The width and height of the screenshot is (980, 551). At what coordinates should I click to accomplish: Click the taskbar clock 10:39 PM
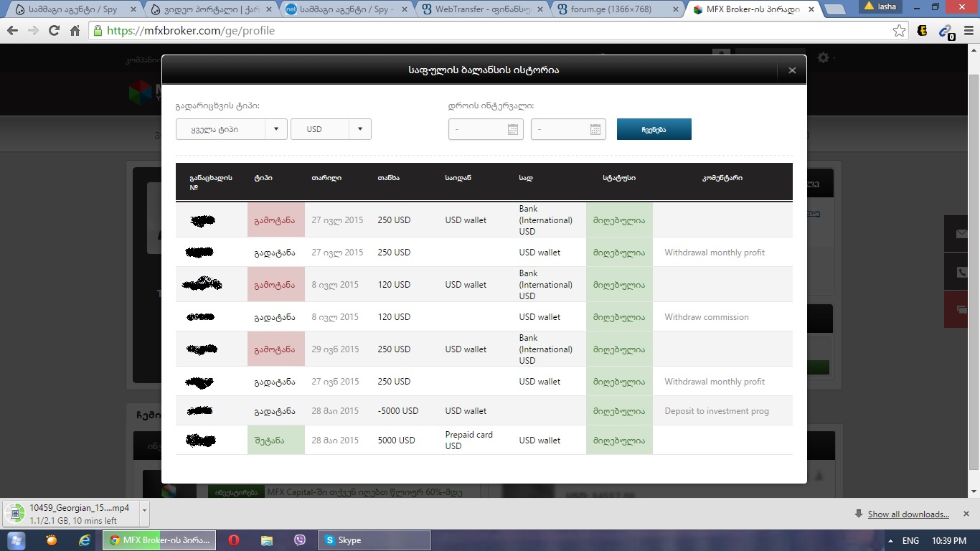[949, 541]
